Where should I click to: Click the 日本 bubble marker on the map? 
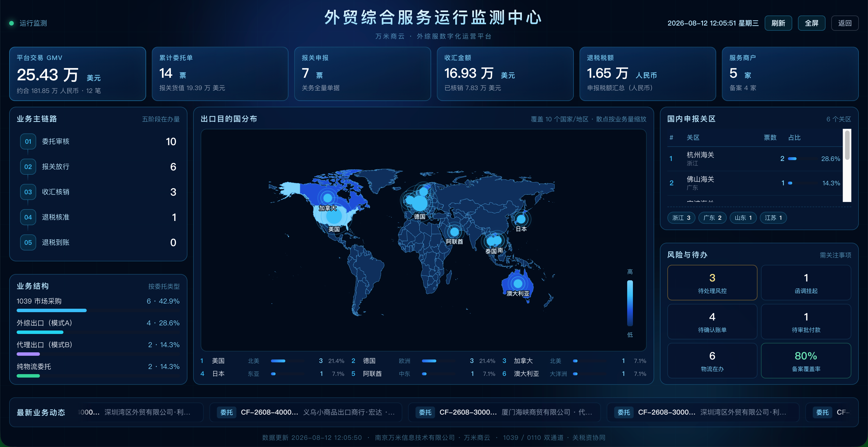pos(521,219)
